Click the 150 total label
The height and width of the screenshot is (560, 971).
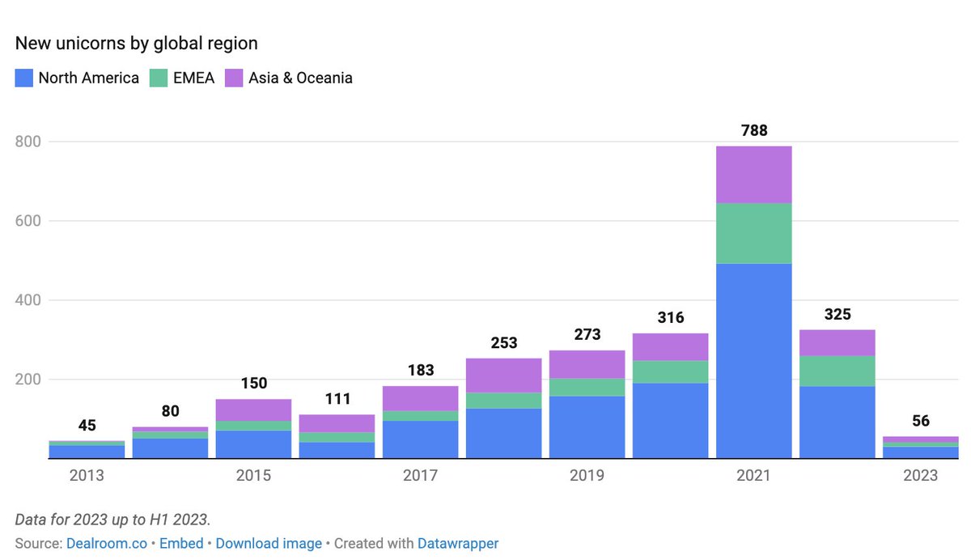[254, 384]
